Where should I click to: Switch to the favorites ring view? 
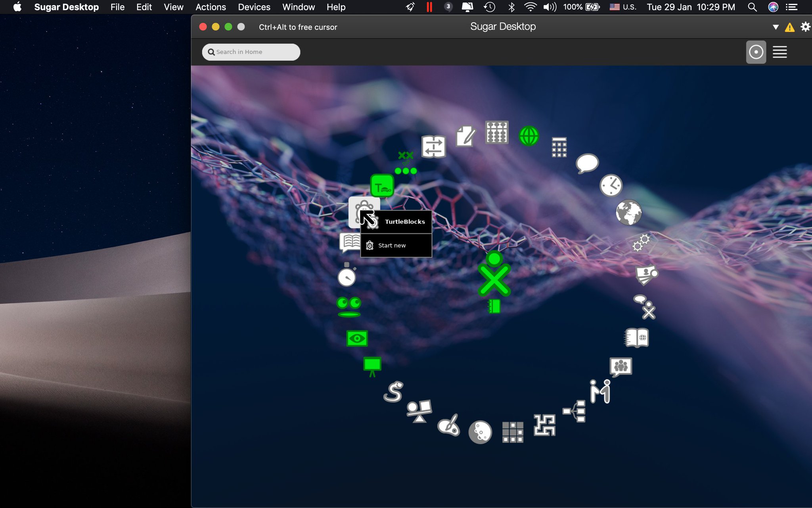click(756, 52)
